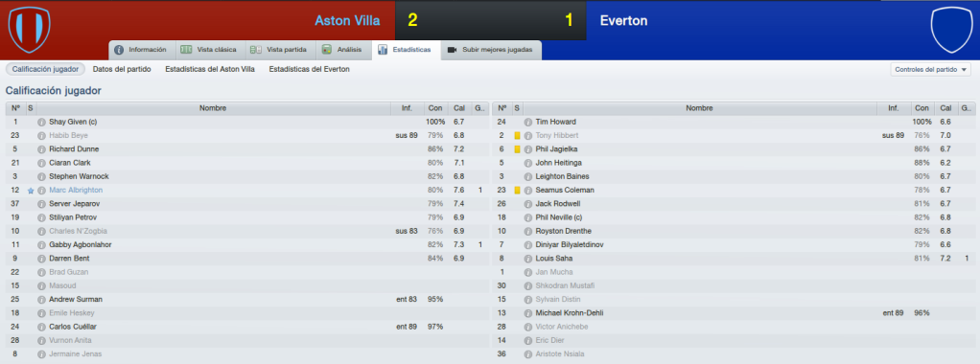Open the Subir mejores jugadas tab
This screenshot has height=364, width=980.
(491, 49)
